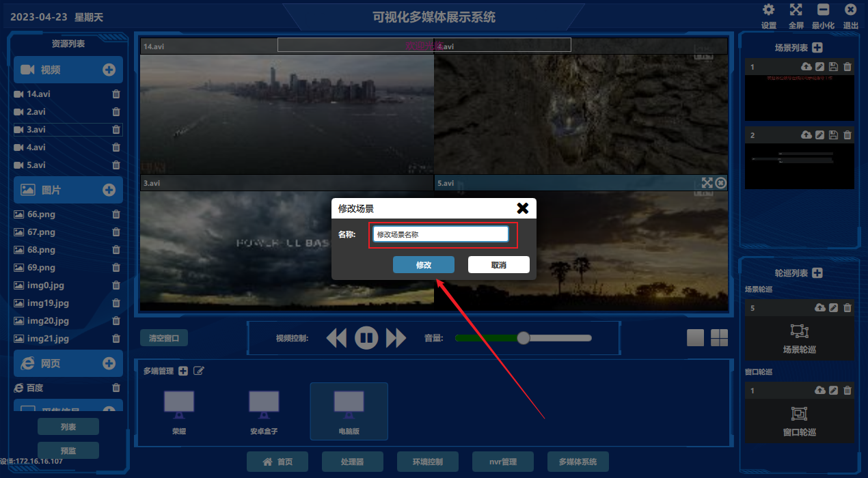Upload scene 2 with the cloud icon
868x478 pixels.
click(x=806, y=135)
